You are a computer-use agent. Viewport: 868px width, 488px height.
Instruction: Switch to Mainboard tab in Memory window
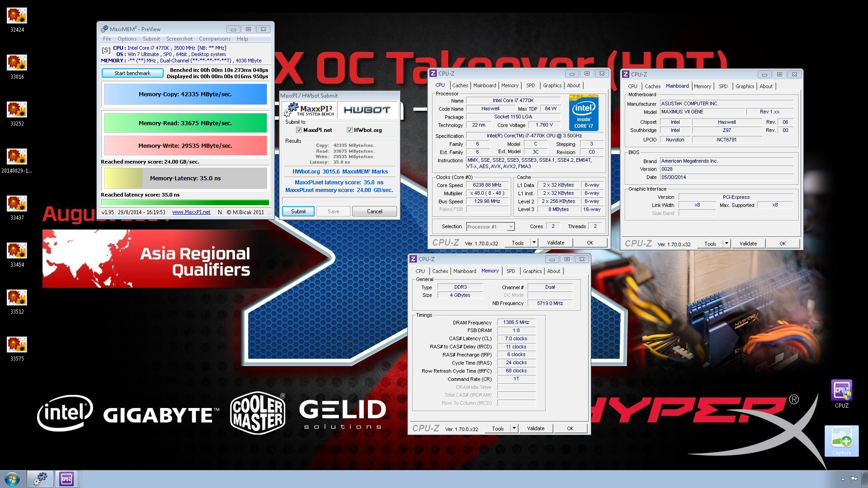pyautogui.click(x=465, y=271)
